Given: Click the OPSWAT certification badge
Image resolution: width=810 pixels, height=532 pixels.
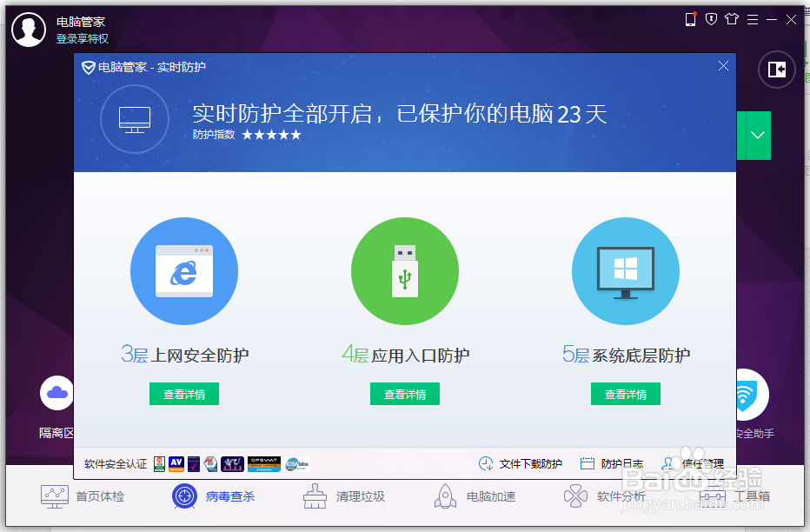Looking at the screenshot, I should tap(264, 464).
